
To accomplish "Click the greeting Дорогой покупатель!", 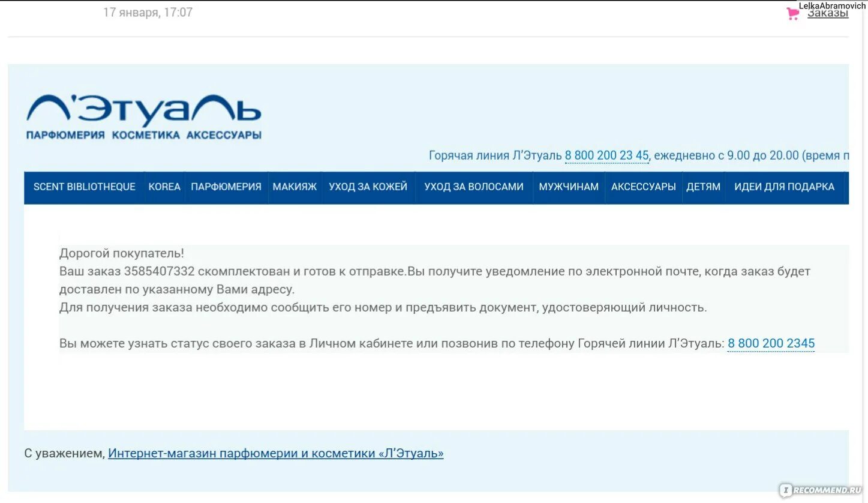I will (x=122, y=253).
